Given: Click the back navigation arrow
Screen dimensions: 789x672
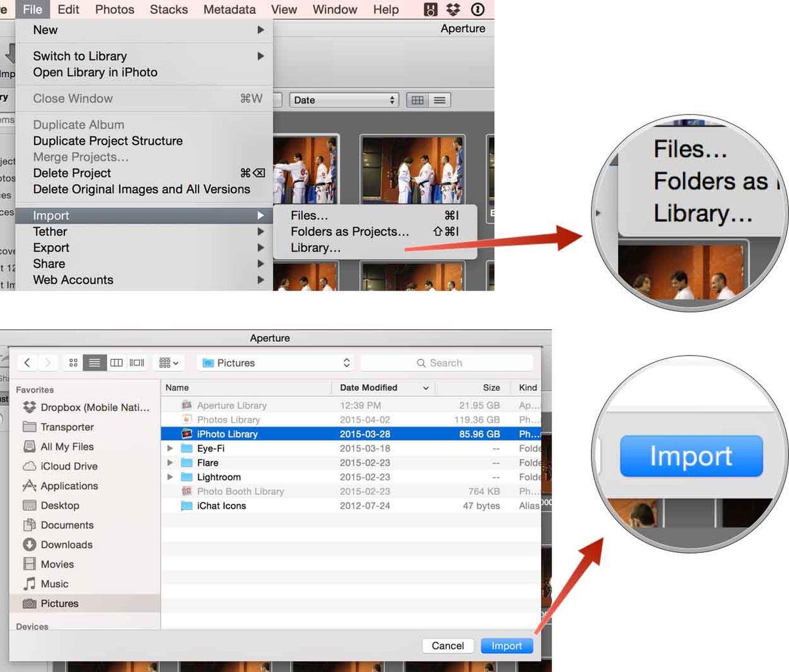Looking at the screenshot, I should click(x=27, y=362).
